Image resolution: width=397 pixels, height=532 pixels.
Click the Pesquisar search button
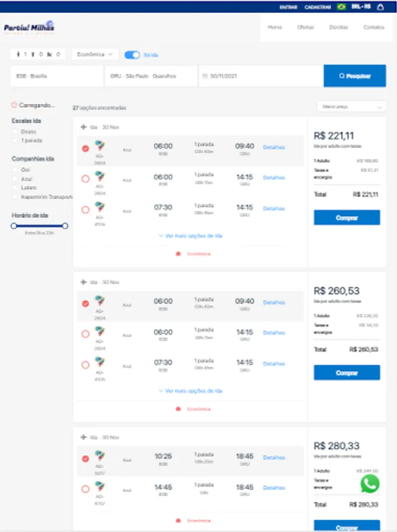(354, 76)
